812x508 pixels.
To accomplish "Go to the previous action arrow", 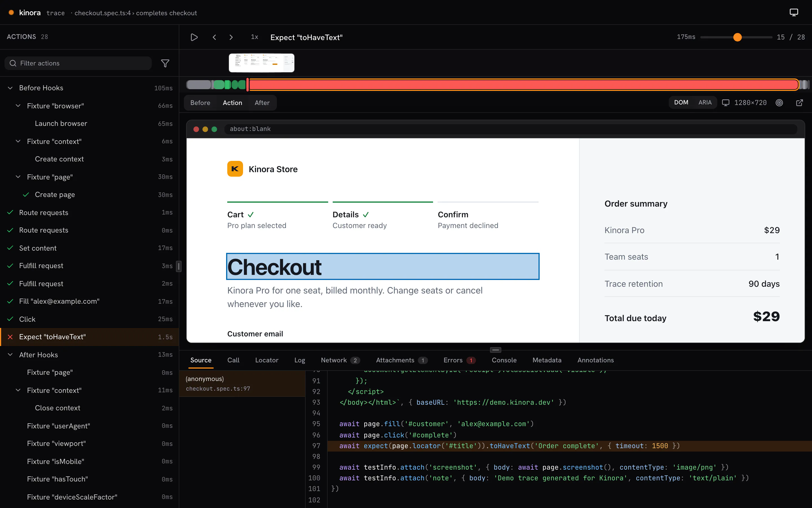I will tap(214, 37).
